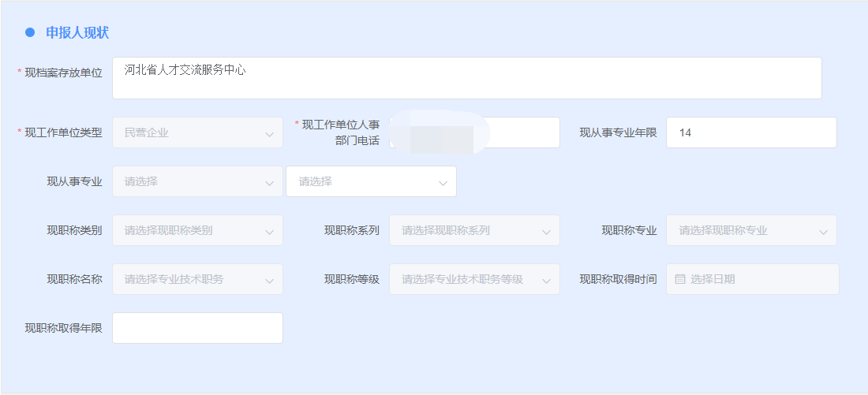The image size is (868, 395).
Task: Click chevron arrow of 现职称专业 dropdown
Action: [x=823, y=231]
